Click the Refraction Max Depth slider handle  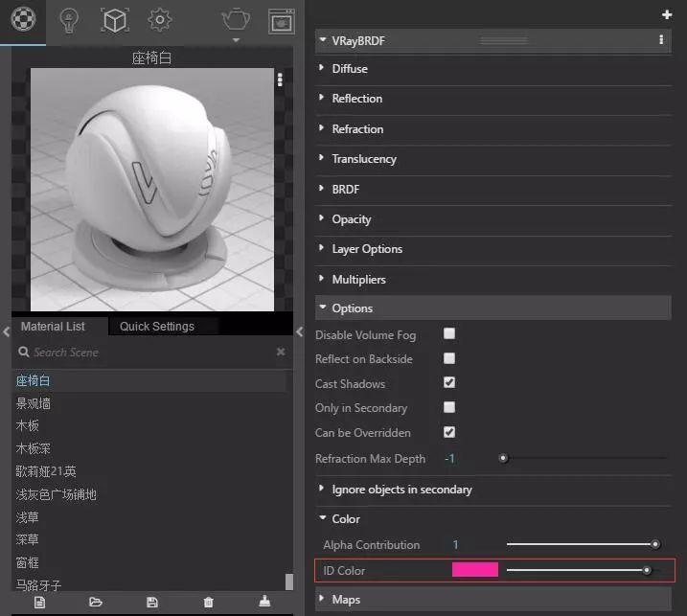point(503,458)
